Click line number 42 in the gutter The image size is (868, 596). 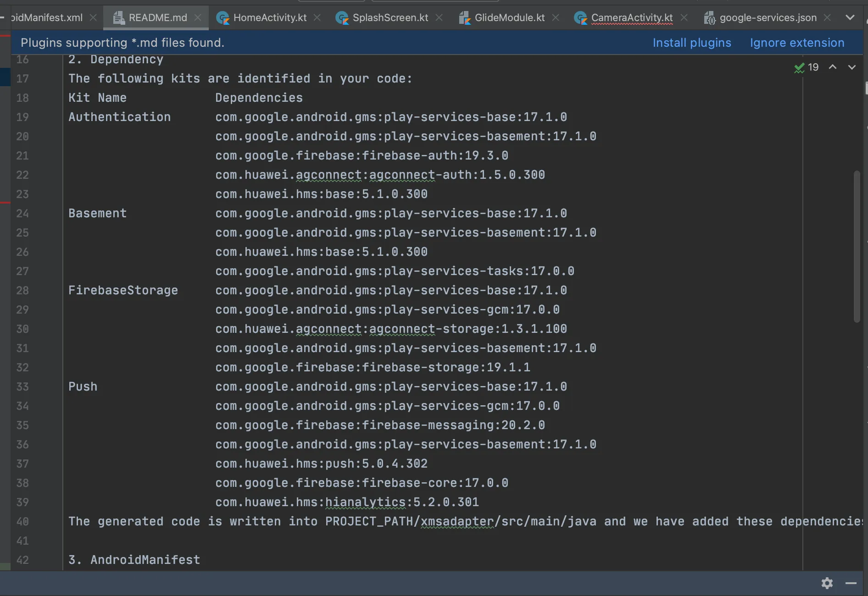[22, 560]
